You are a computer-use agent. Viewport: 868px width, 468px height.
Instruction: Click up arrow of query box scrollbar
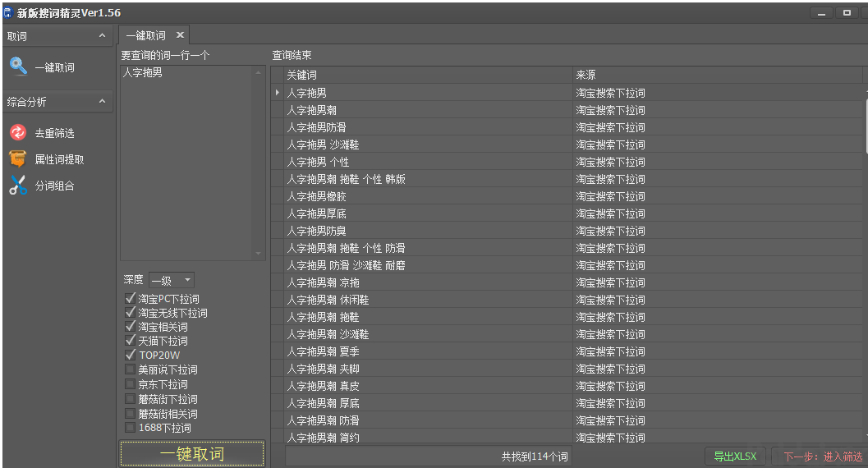pos(259,72)
